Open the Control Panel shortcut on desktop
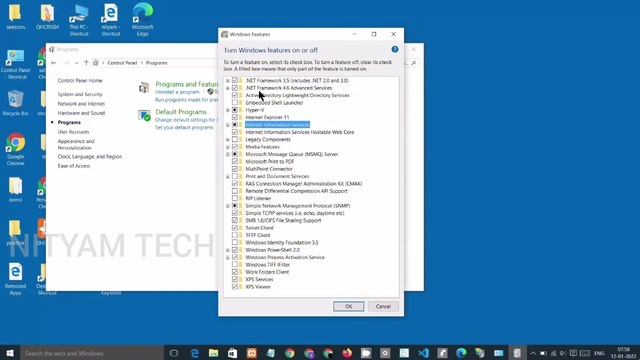The height and width of the screenshot is (360, 640). pos(16,64)
